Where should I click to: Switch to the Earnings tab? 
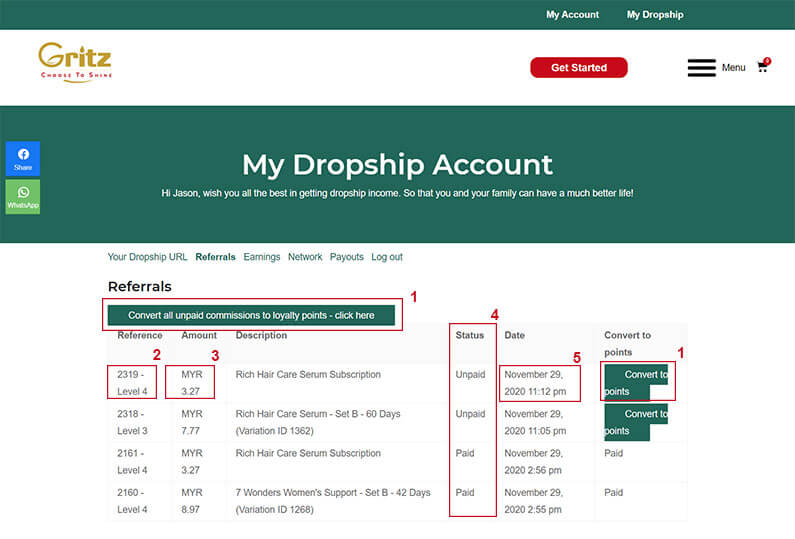262,257
